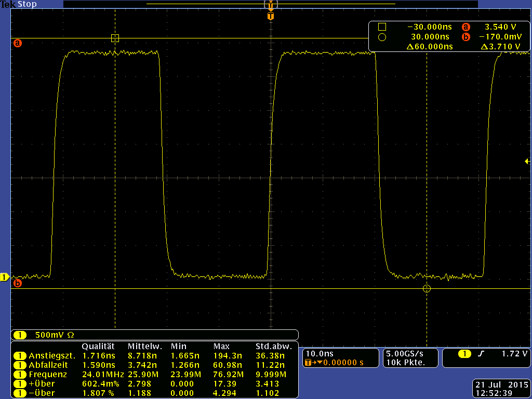
Task: Click the Mittelw. column header
Action: [x=145, y=347]
